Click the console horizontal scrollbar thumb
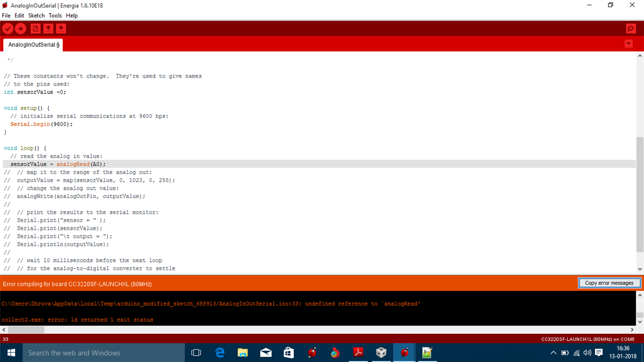644x362 pixels. click(26, 330)
